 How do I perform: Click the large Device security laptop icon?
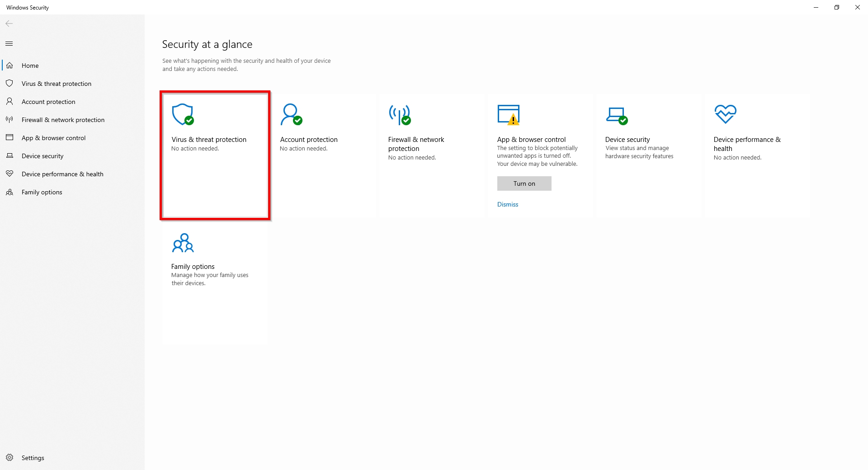click(617, 116)
